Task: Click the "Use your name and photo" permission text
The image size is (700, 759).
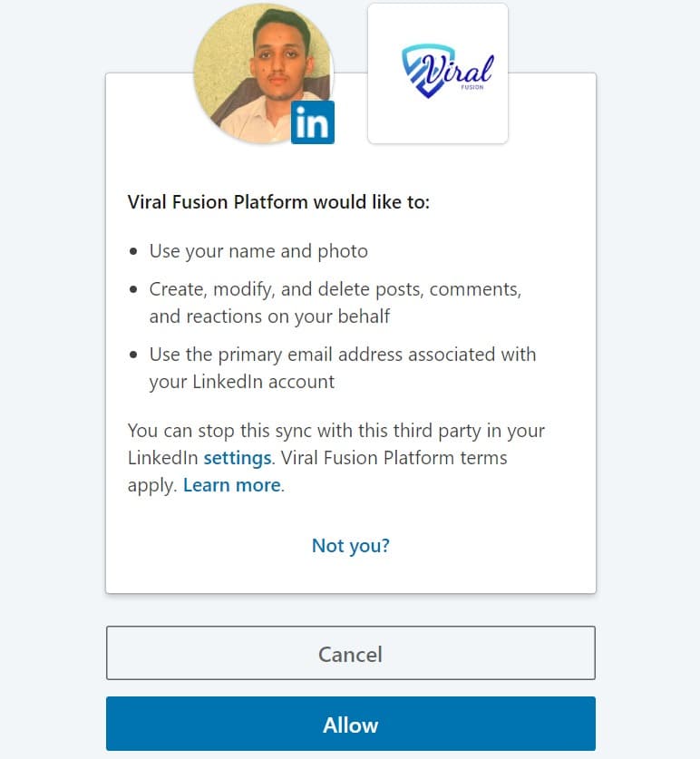Action: tap(258, 252)
